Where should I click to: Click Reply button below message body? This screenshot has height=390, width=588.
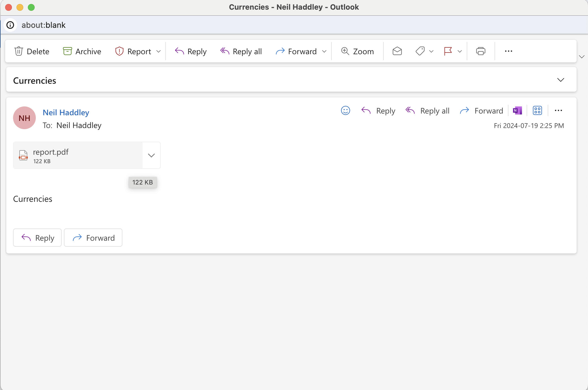coord(37,238)
